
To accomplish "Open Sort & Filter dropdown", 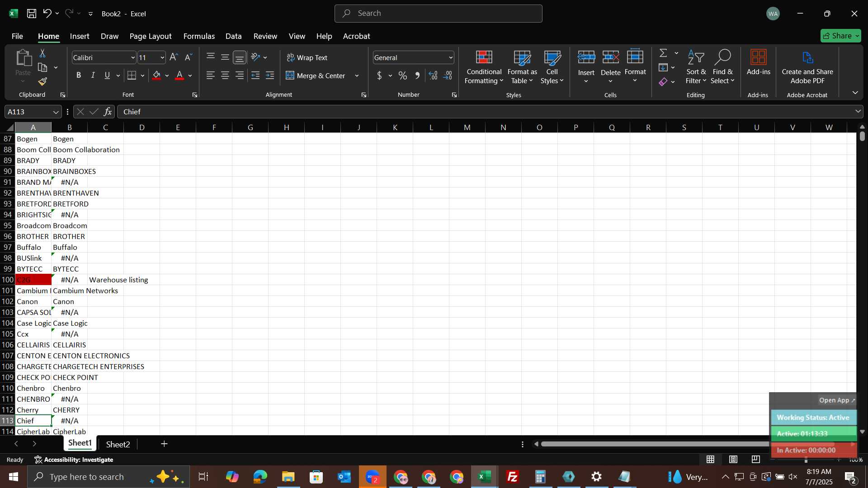I will (x=696, y=67).
